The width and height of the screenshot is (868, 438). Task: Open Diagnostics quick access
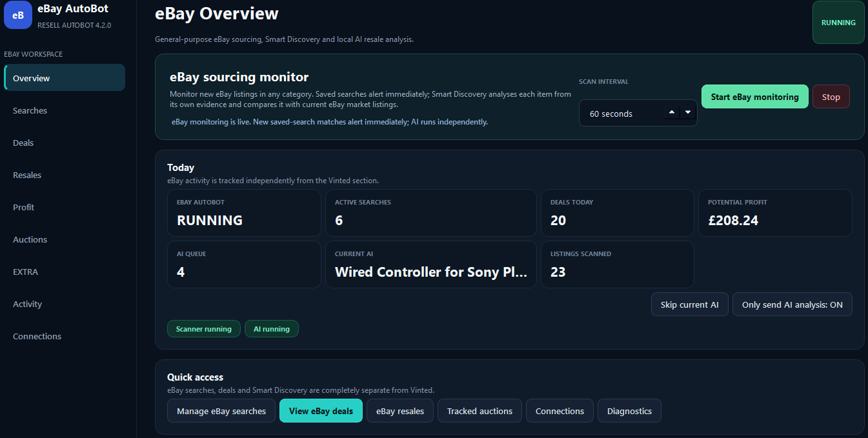[x=629, y=411]
